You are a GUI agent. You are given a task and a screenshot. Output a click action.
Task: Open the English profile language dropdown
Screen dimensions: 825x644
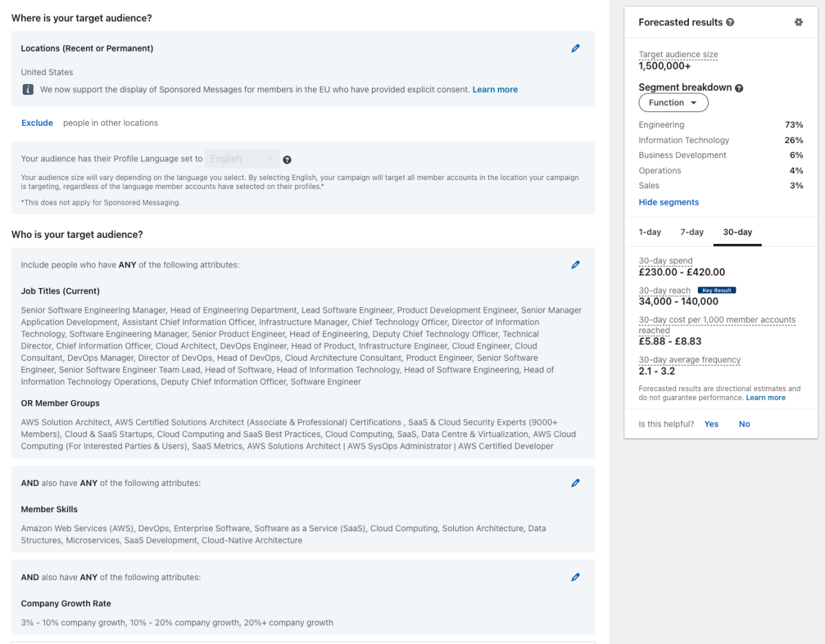tap(242, 159)
